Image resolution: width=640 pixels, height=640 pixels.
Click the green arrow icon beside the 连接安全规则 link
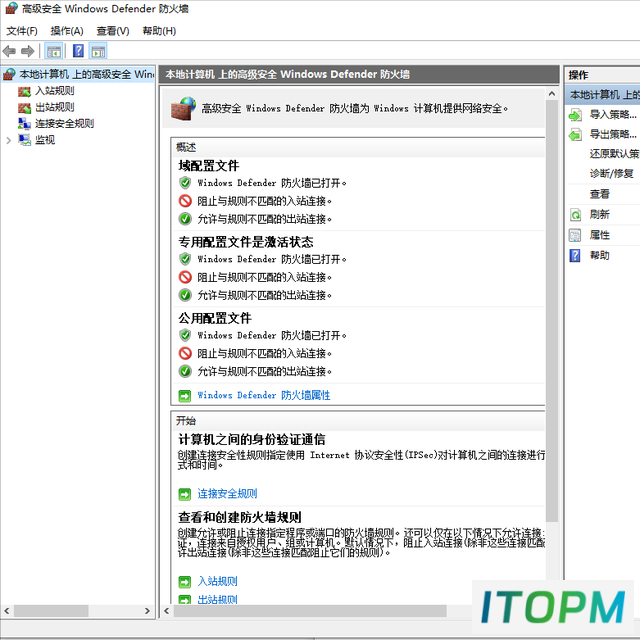(x=185, y=494)
